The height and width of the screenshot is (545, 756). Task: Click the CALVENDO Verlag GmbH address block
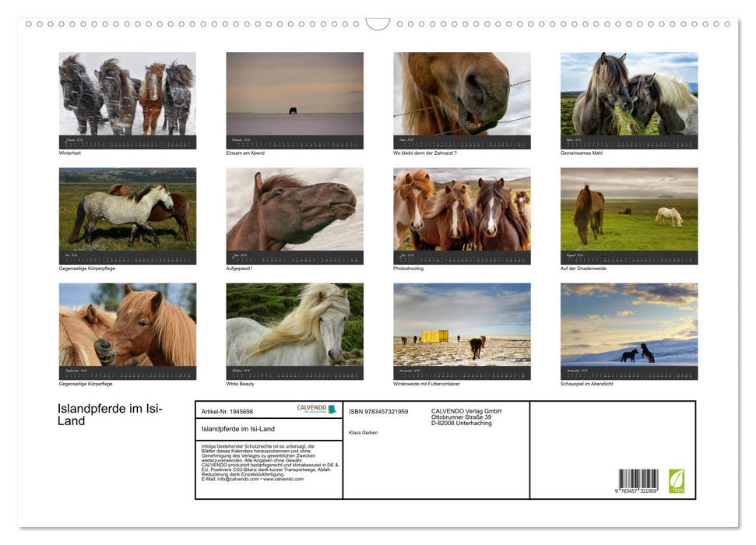(466, 417)
